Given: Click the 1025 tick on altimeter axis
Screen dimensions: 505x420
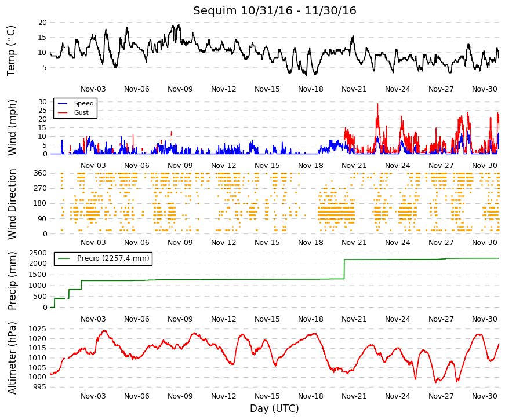Looking at the screenshot, I should pos(37,329).
